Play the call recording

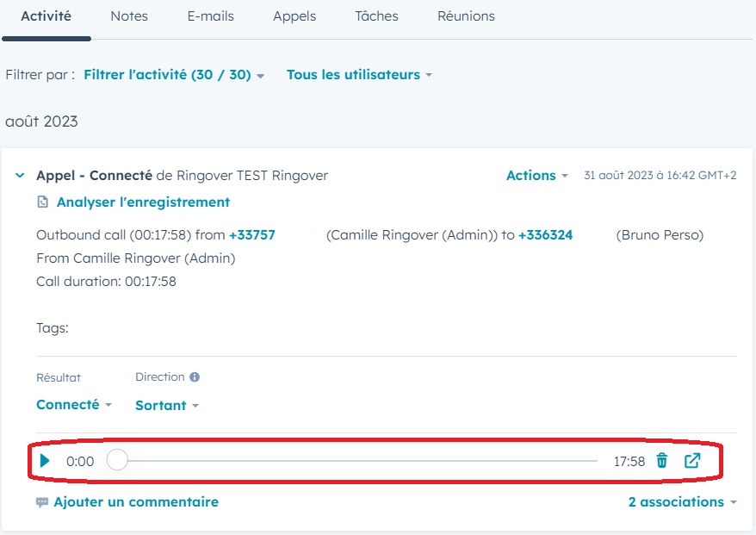(x=45, y=461)
